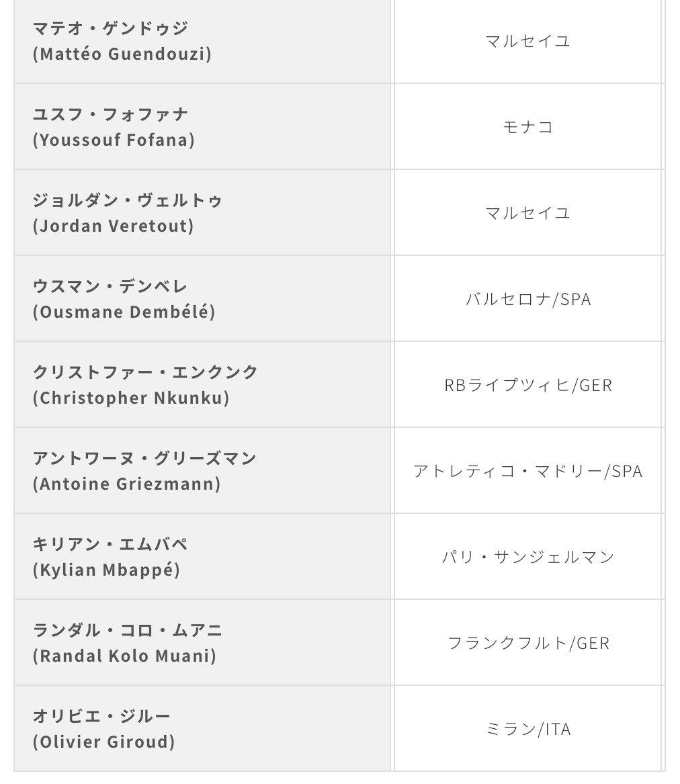Click the player name アントワーヌ・グリーズマン
The image size is (680, 784).
(x=144, y=458)
